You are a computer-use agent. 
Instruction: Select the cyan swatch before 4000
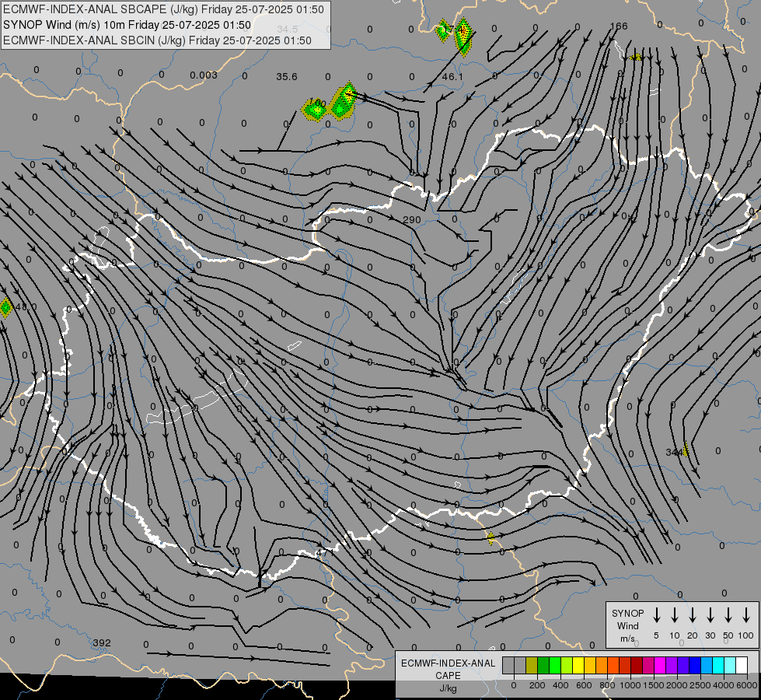point(717,665)
